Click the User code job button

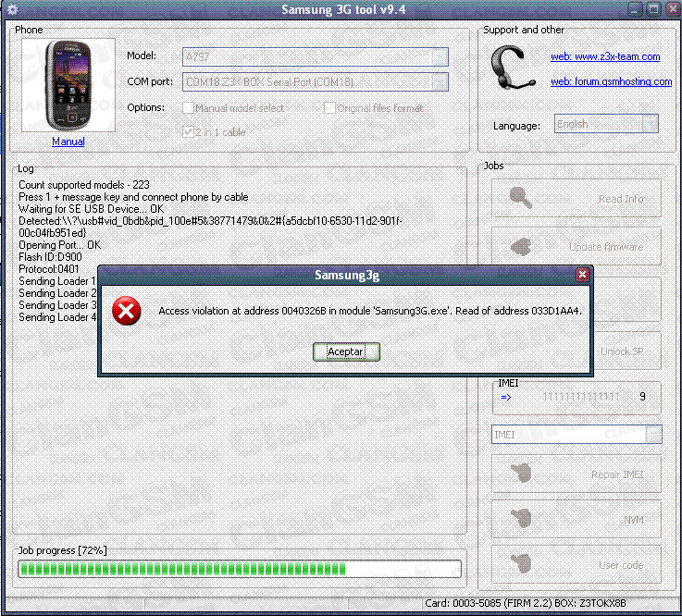coord(577,565)
